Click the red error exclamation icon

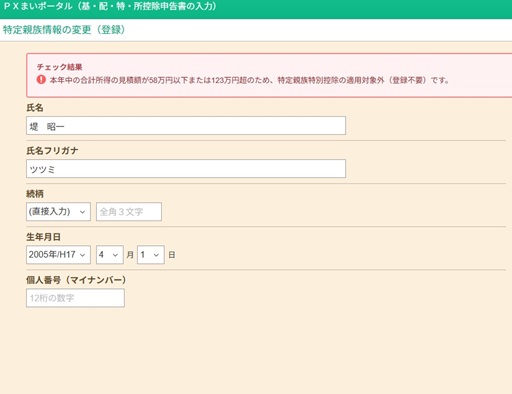click(x=41, y=80)
